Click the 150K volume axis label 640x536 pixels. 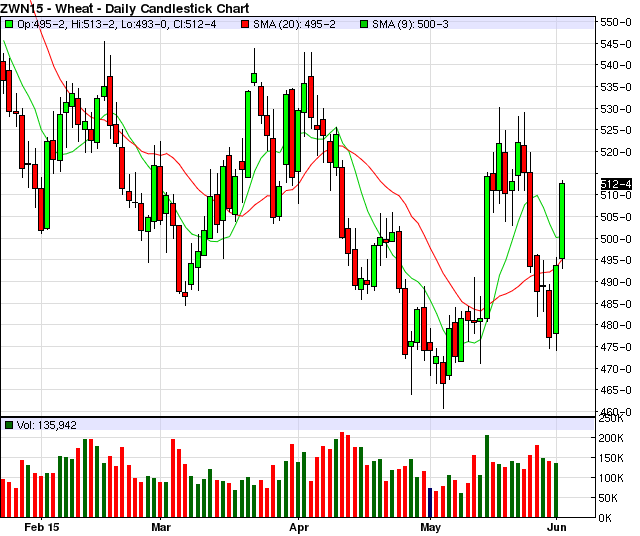point(611,458)
